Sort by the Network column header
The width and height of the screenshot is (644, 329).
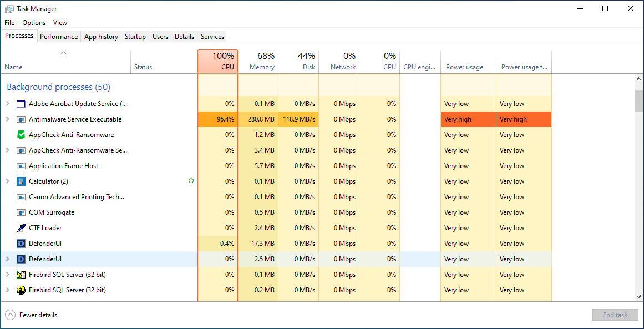click(339, 62)
